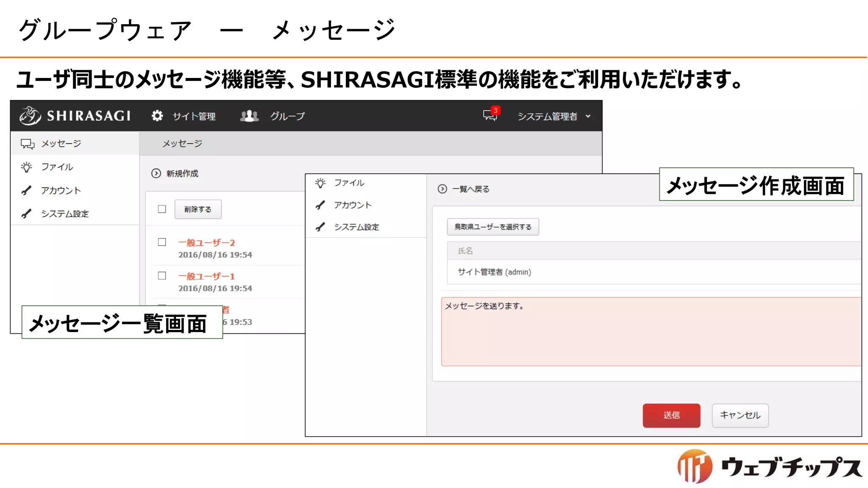Click the 一覧へ戻る link
The image size is (868, 488).
(x=471, y=189)
